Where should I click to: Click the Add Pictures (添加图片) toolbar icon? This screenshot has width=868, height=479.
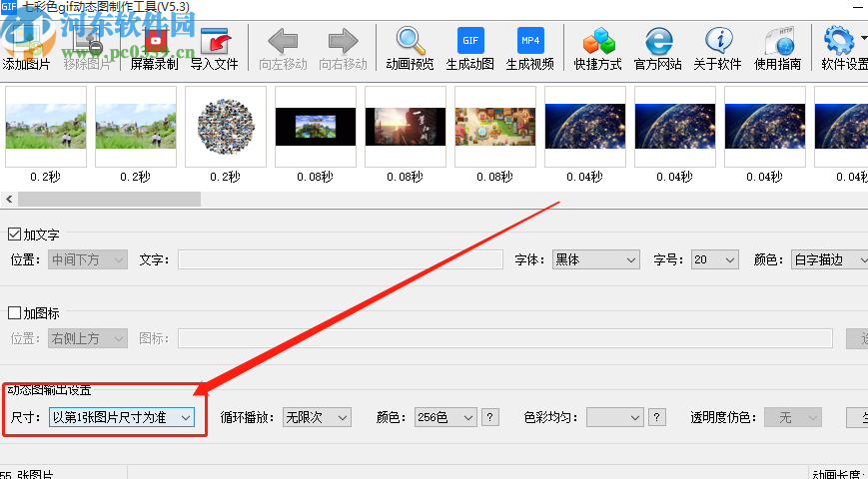click(x=26, y=48)
